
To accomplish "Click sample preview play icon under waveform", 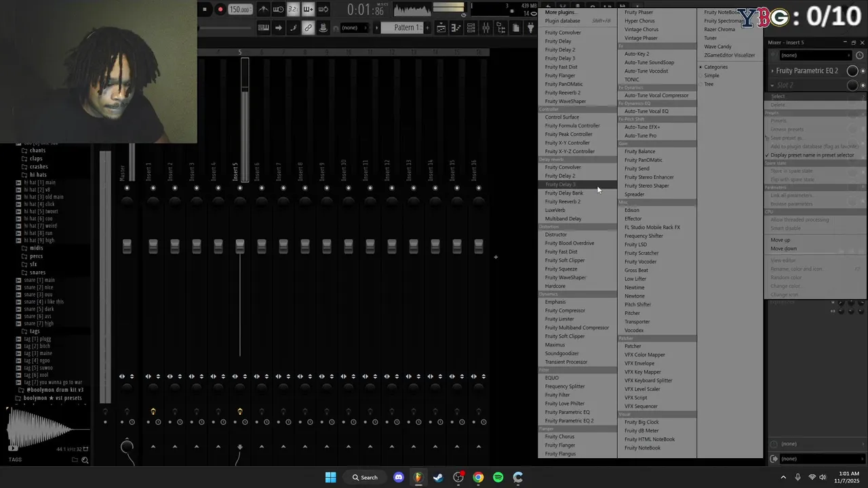I will point(12,447).
